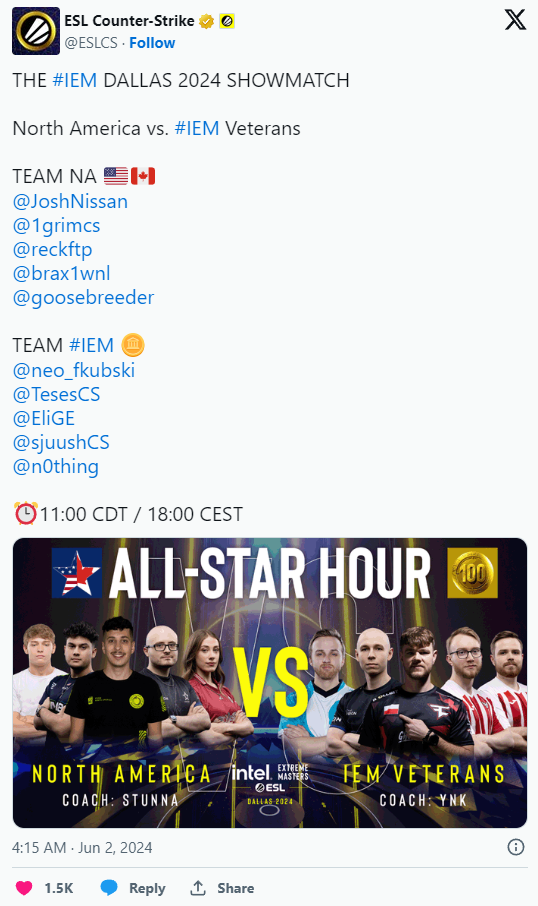This screenshot has height=906, width=538.
Task: Open the ESL Counter-Strike profile avatar
Action: point(36,31)
